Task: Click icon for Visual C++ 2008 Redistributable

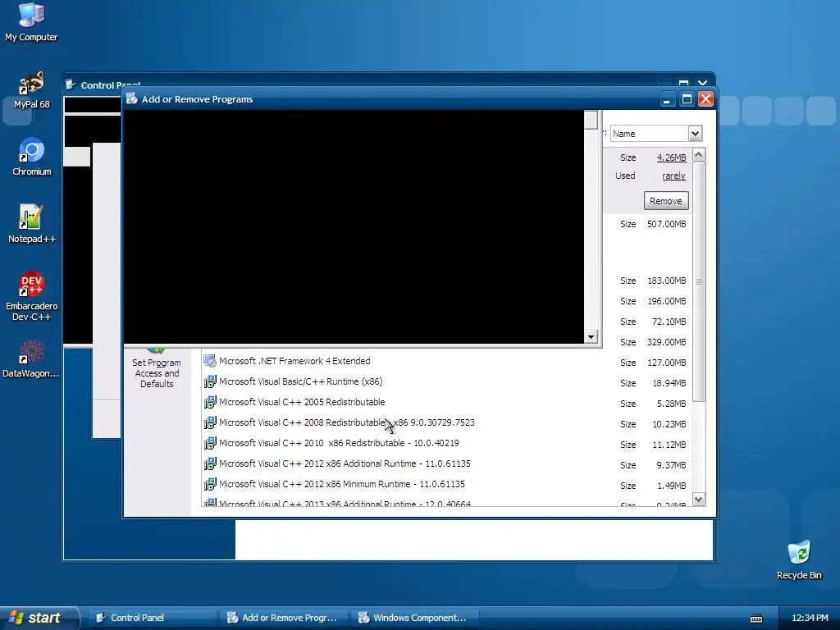Action: 210,422
